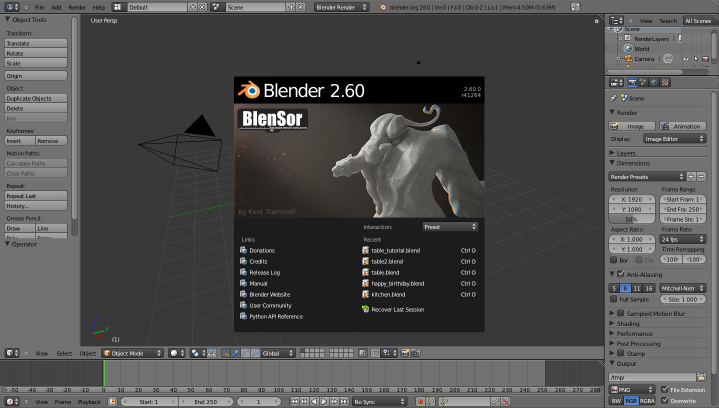Open the Help menu
Image resolution: width=719 pixels, height=408 pixels.
[99, 7]
